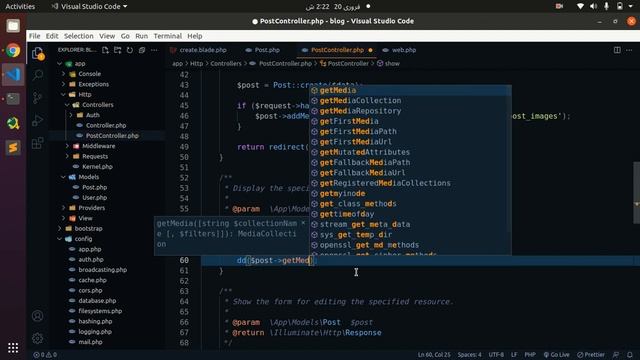Open notifications bell in status bar
Image resolution: width=640 pixels, height=360 pixels.
click(630, 355)
